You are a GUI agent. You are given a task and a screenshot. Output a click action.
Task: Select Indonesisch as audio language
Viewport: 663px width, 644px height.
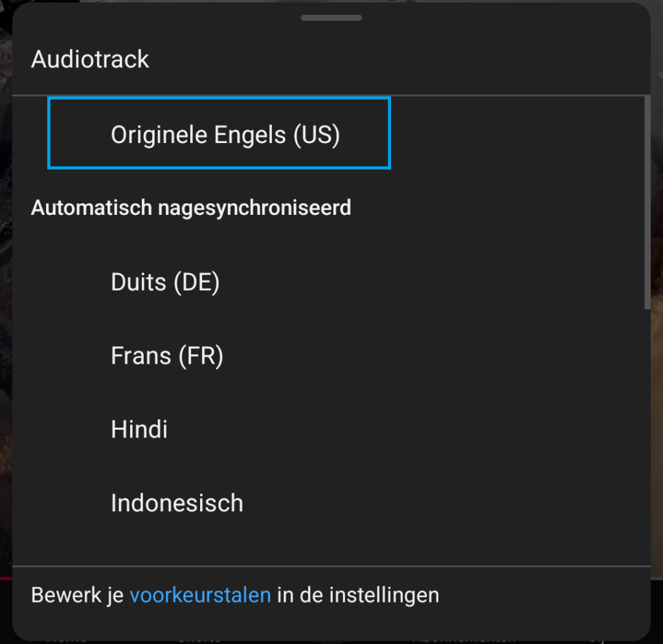tap(177, 503)
